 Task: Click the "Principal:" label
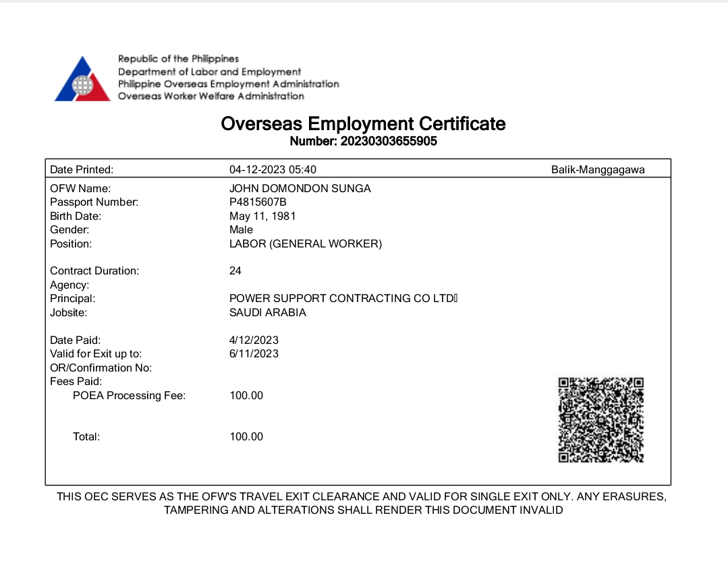coord(72,298)
